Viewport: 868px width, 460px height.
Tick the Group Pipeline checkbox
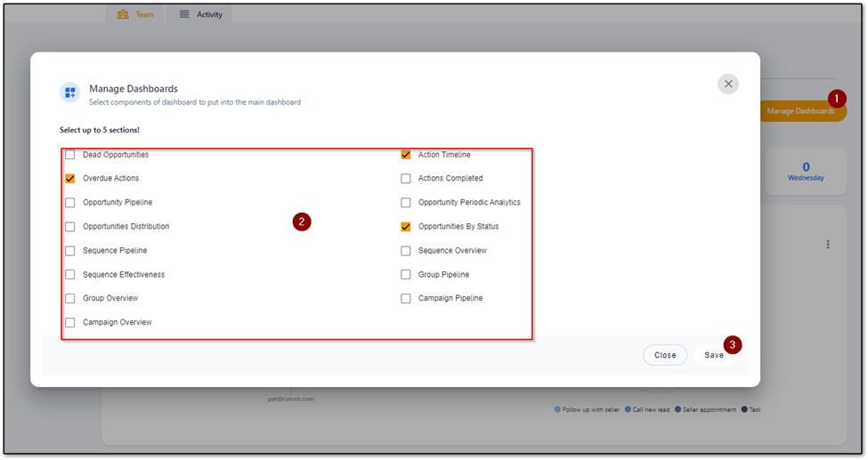(406, 275)
